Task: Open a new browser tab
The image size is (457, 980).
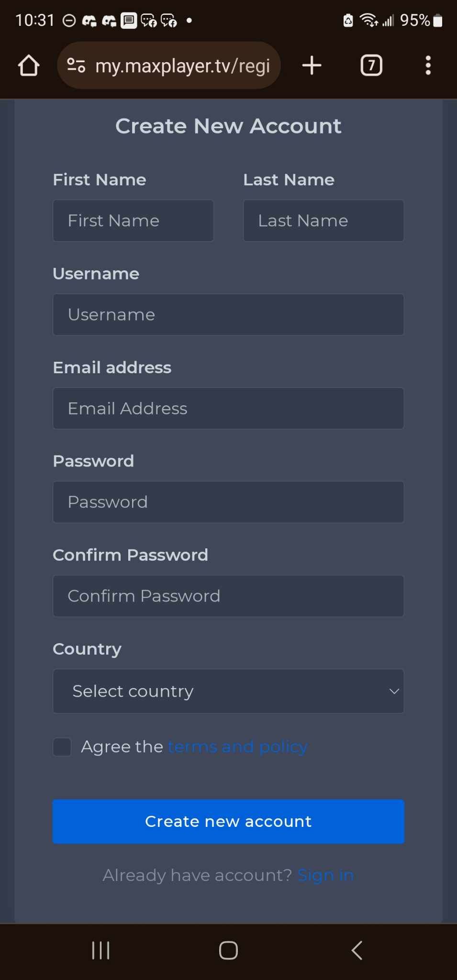Action: point(312,66)
